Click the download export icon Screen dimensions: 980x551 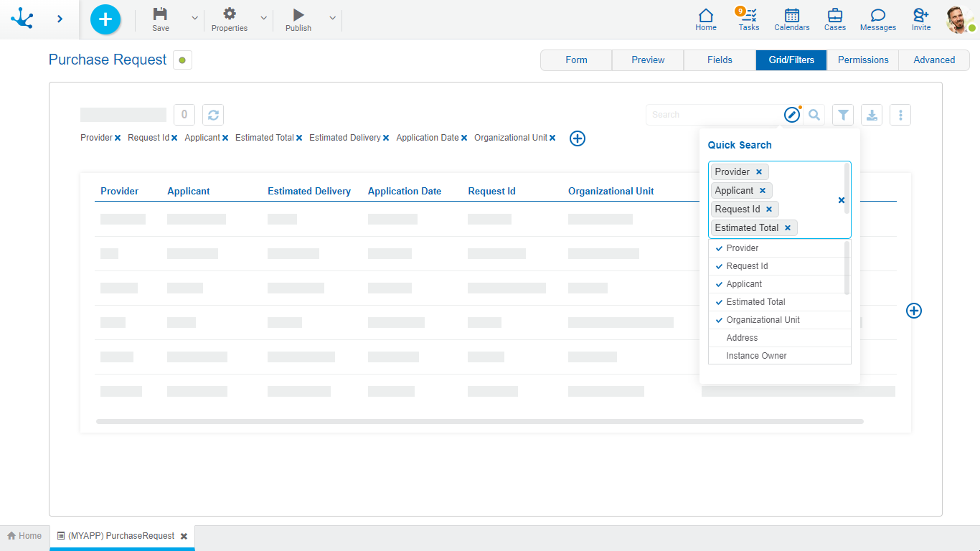(872, 115)
